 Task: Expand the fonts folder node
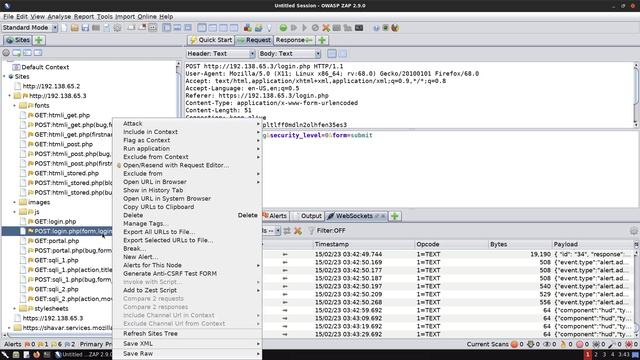[15, 106]
